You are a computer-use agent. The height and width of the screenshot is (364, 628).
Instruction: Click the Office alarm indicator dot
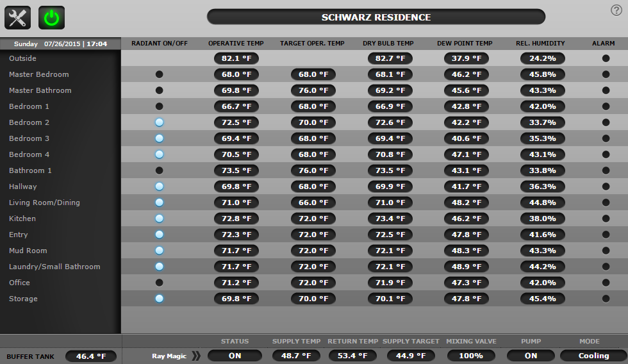[606, 283]
